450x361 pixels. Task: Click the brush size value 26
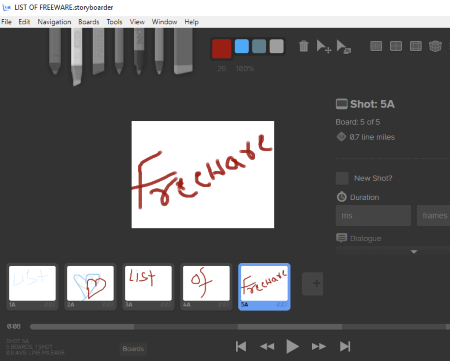coord(222,69)
